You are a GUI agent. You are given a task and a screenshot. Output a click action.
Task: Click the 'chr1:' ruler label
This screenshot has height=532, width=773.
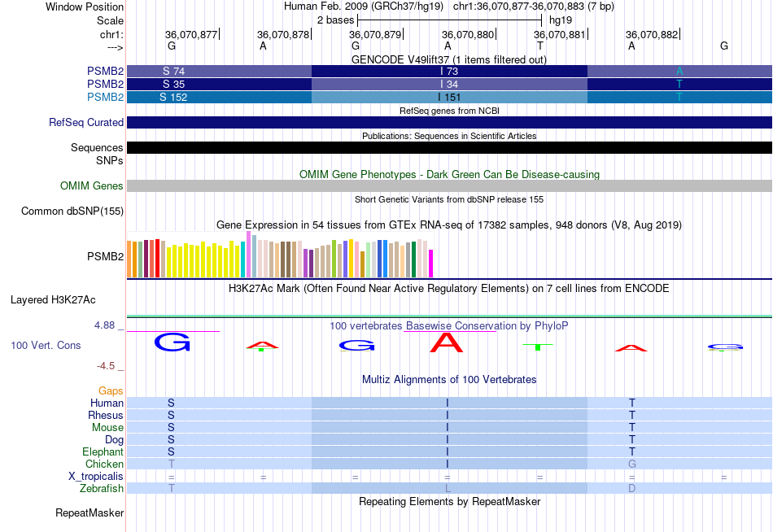111,34
